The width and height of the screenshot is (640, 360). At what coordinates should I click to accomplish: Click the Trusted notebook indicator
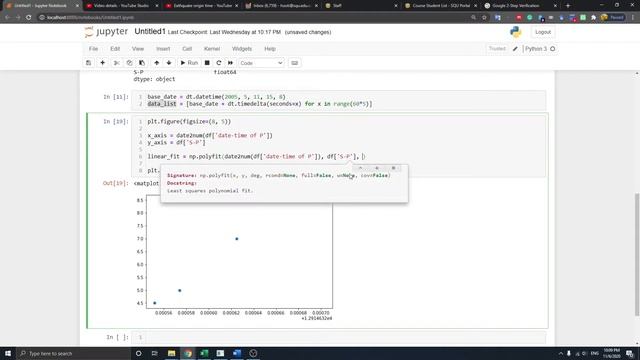pyautogui.click(x=497, y=49)
